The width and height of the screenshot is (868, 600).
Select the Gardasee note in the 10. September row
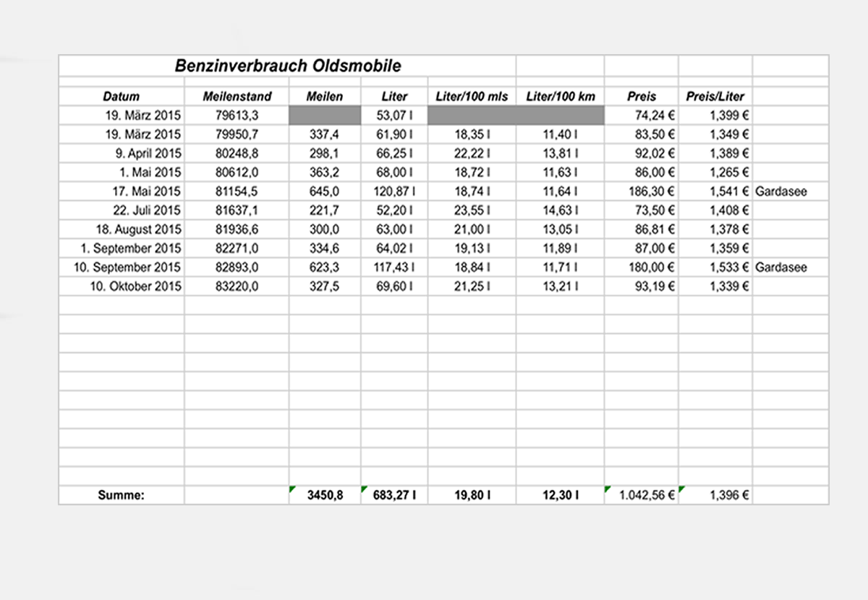781,267
